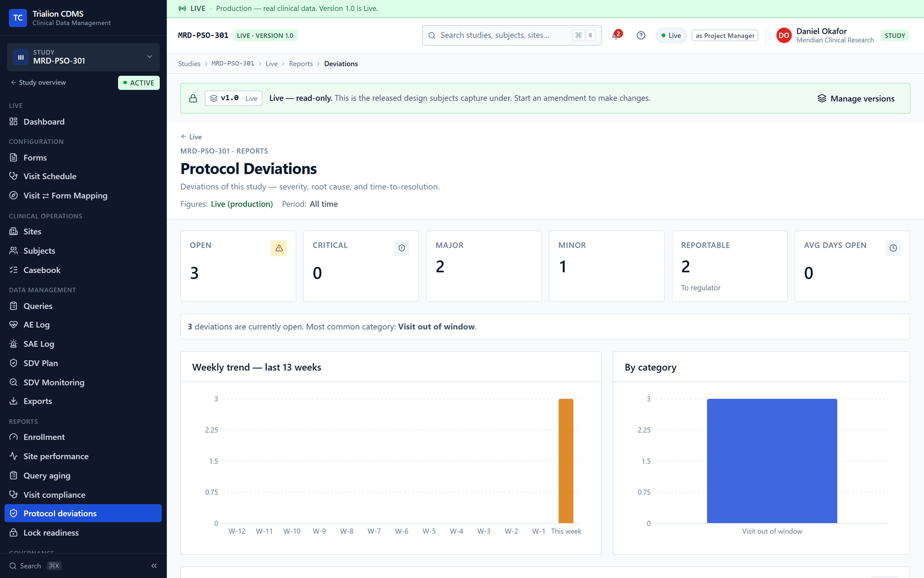Viewport: 924px width, 578px height.
Task: Click the Trialion CDMS TC logo
Action: pos(18,18)
